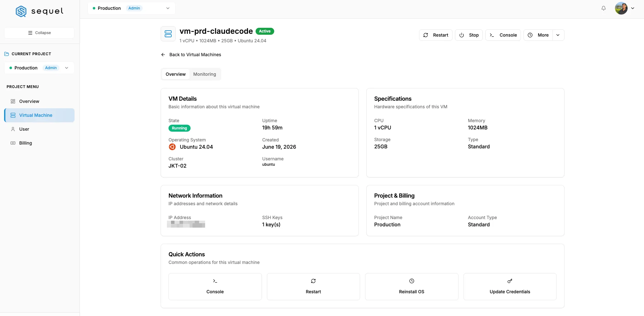
Task: Select the Overview tab
Action: click(175, 74)
